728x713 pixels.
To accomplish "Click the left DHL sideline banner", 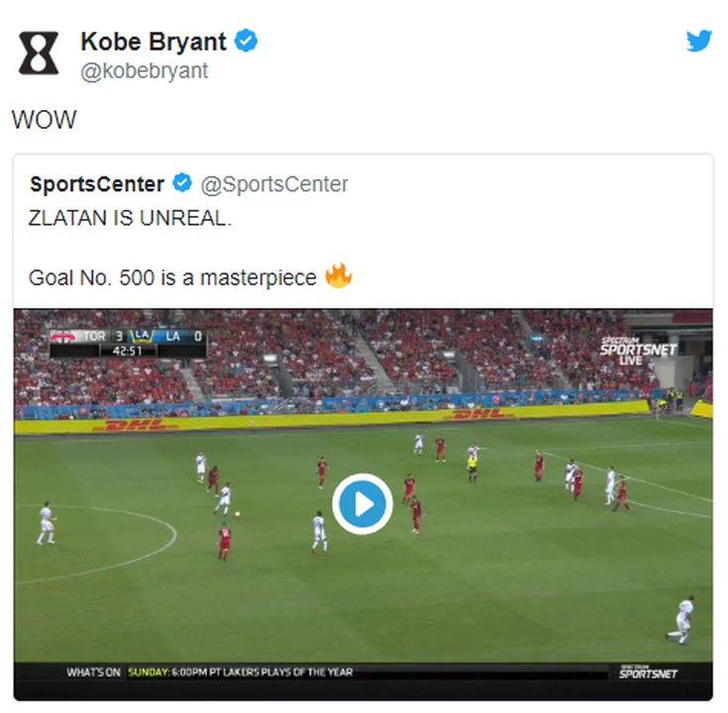I will click(134, 425).
